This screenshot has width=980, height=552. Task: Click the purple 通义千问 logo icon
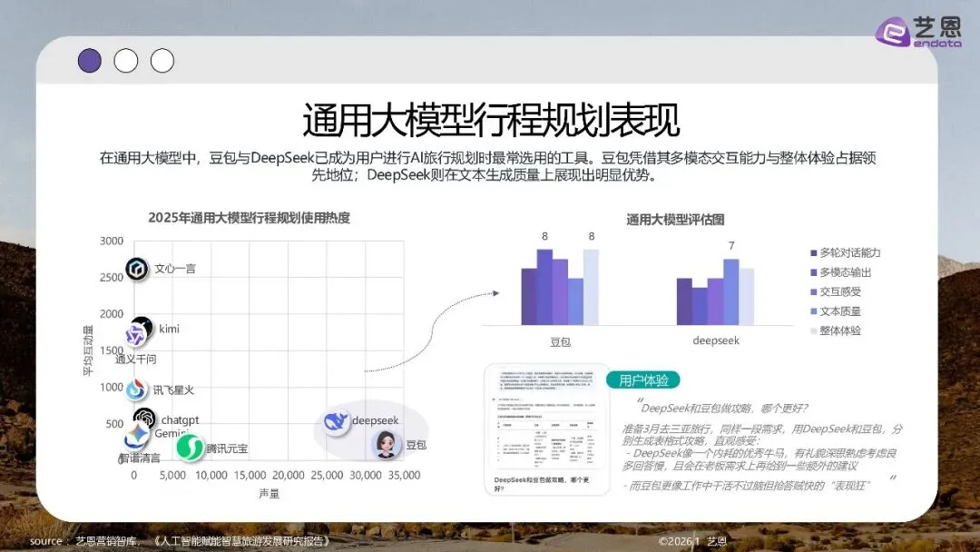coord(135,336)
